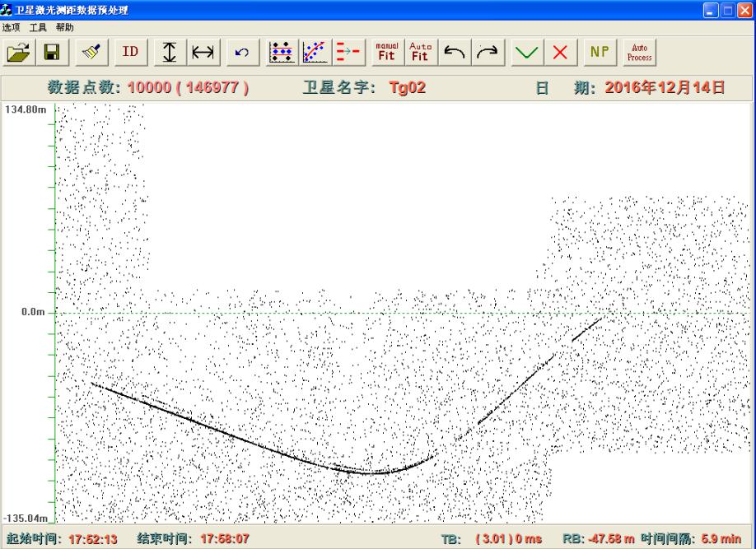Select the paintbrush clean tool
The image size is (756, 549).
92,53
